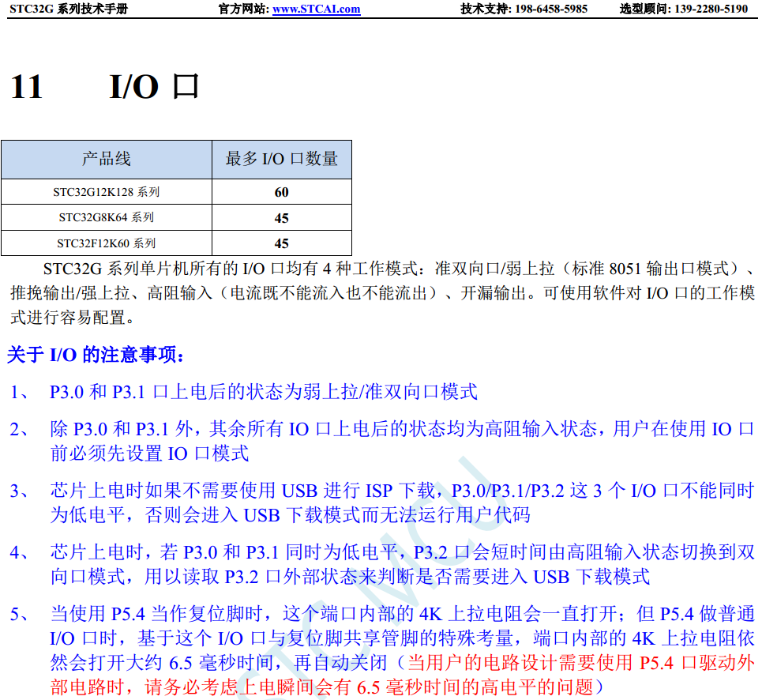Click the 45 in the STC32F12K60 row

(282, 243)
